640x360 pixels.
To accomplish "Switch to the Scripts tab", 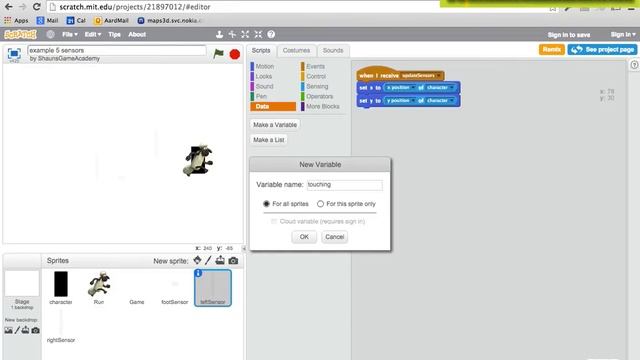I will (261, 51).
